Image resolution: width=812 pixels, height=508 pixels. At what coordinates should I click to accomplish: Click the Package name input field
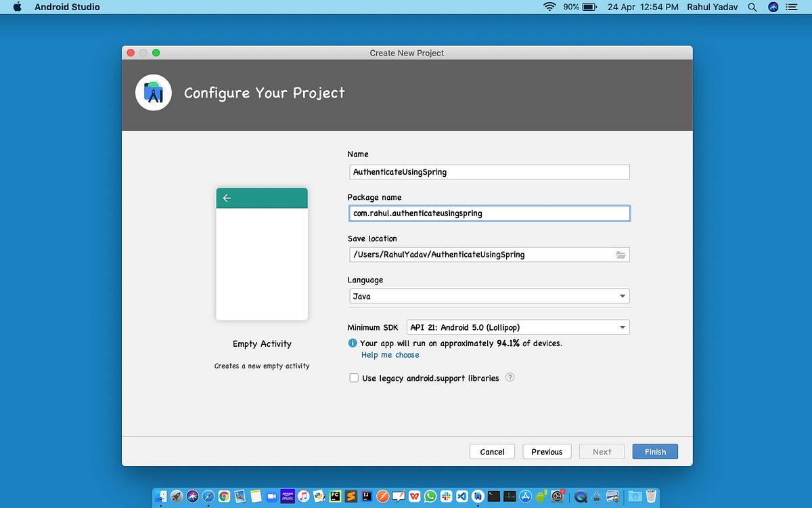[489, 213]
